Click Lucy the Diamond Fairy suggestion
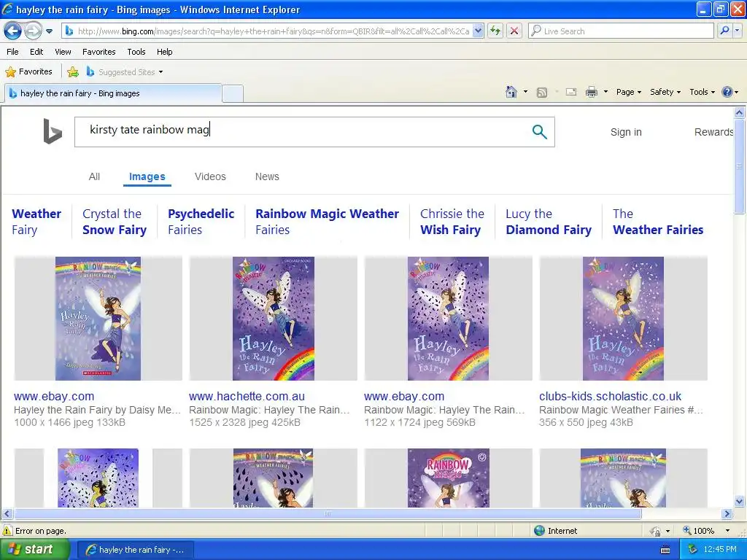Image resolution: width=747 pixels, height=560 pixels. pos(549,222)
